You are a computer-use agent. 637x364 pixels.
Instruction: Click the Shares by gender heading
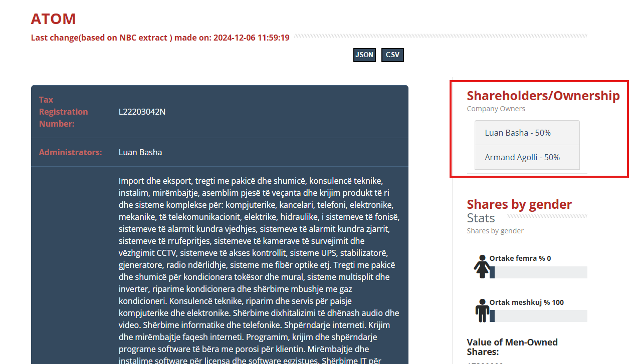coord(519,204)
